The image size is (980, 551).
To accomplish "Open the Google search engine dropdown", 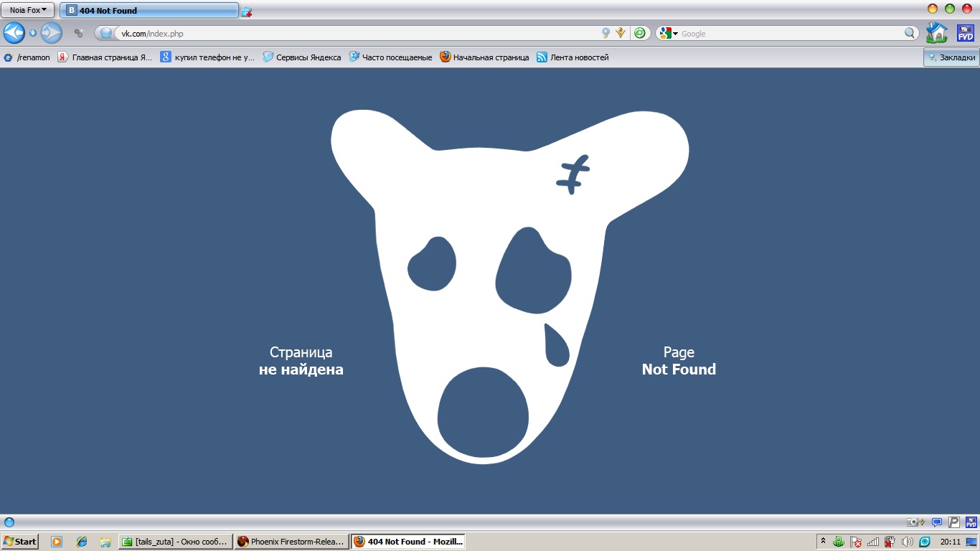I will coord(669,33).
